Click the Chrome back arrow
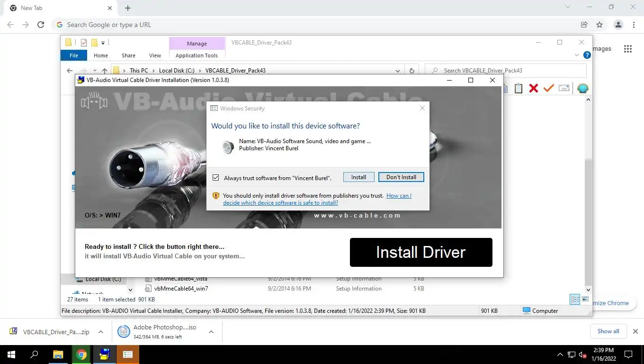Image resolution: width=644 pixels, height=364 pixels. [x=10, y=25]
